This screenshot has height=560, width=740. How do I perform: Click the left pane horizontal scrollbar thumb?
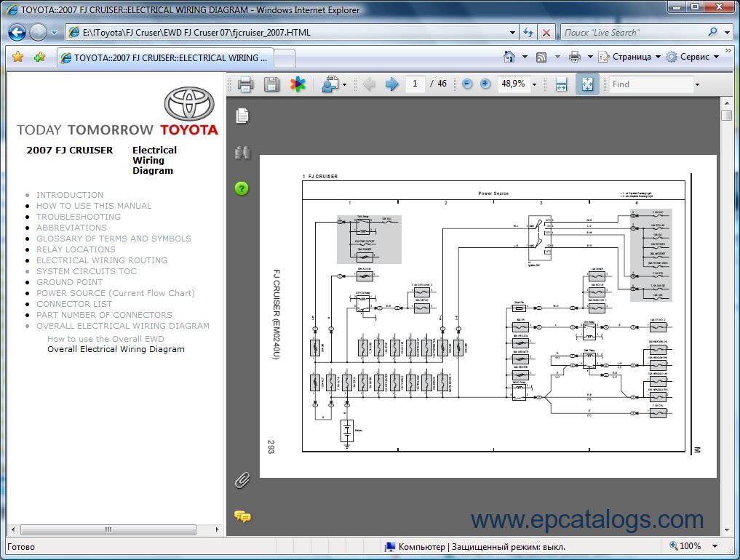(x=108, y=529)
